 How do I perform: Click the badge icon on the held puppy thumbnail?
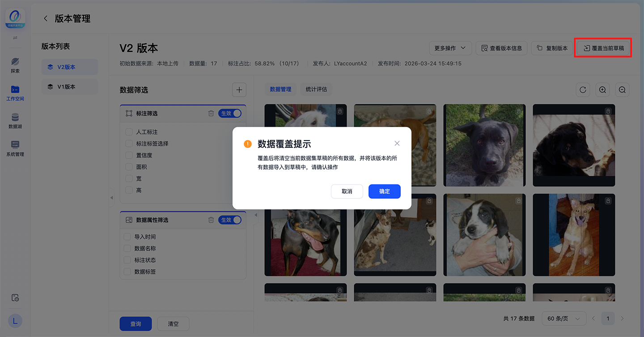pyautogui.click(x=519, y=200)
